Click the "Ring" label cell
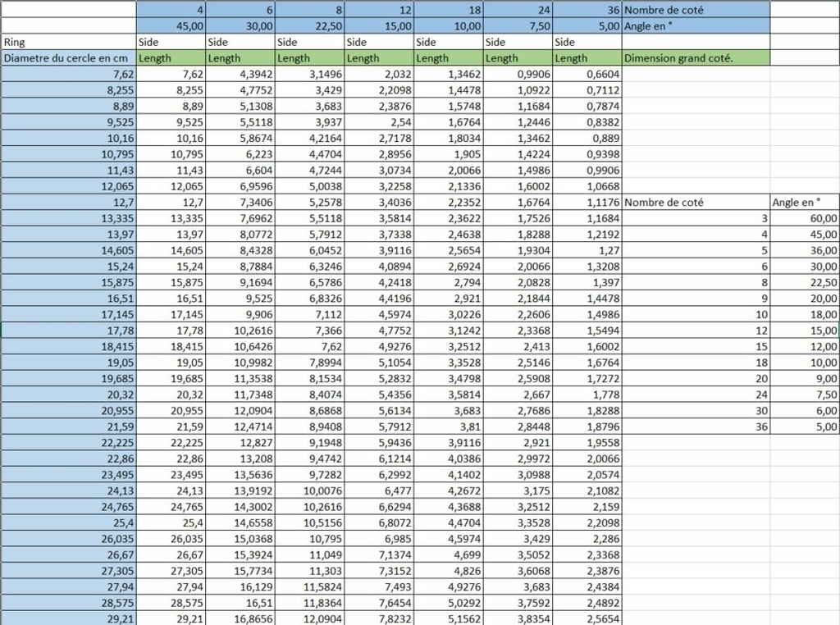The width and height of the screenshot is (840, 625). point(68,42)
